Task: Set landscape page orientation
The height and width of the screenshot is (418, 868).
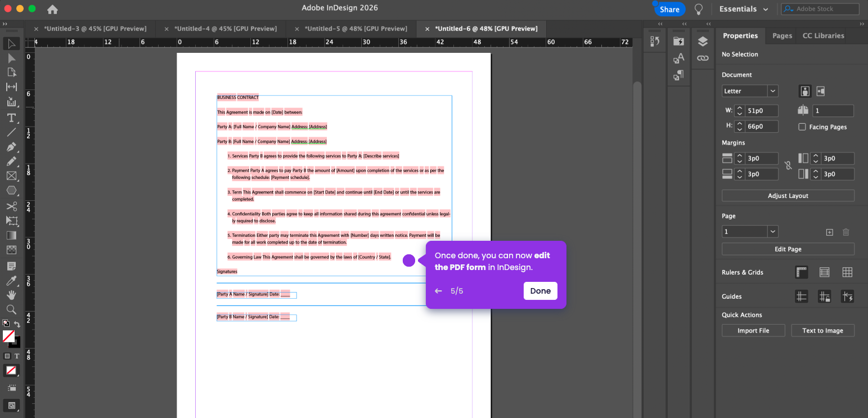Action: coord(821,91)
